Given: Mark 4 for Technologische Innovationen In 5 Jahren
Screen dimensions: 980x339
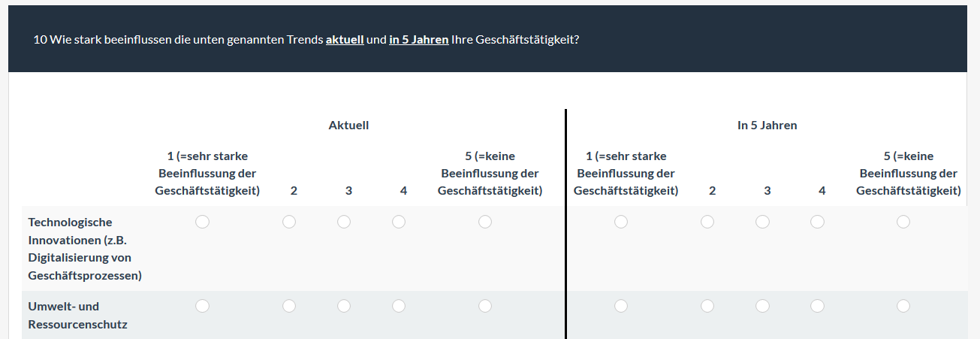Looking at the screenshot, I should tap(817, 222).
